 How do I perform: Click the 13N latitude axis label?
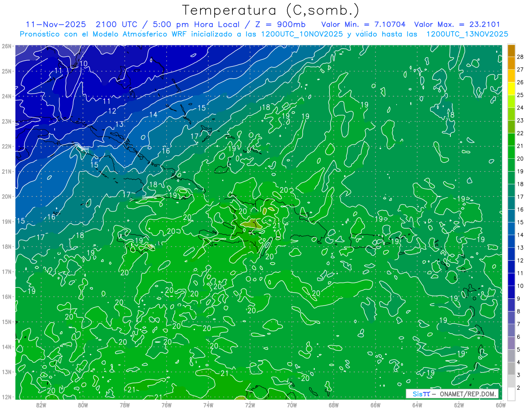tap(6, 372)
